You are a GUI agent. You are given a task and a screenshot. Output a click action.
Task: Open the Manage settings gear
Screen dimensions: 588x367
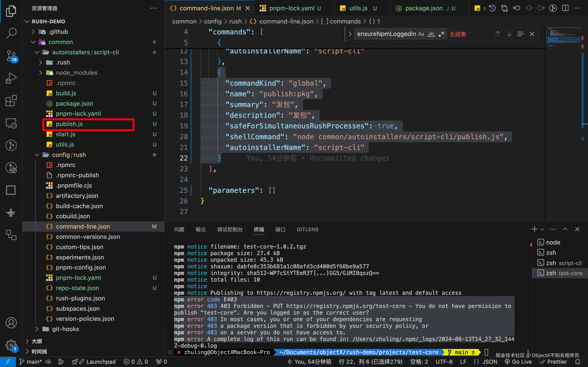(11, 345)
